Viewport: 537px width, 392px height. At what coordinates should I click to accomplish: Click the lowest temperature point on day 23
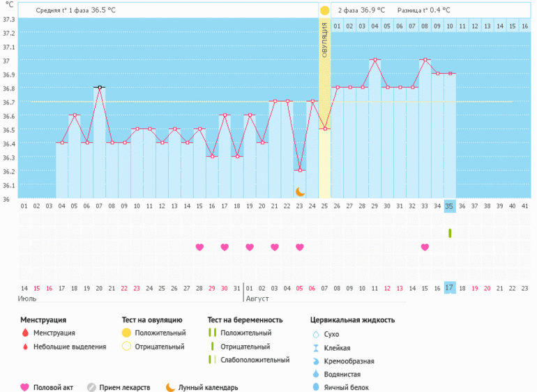[300, 170]
